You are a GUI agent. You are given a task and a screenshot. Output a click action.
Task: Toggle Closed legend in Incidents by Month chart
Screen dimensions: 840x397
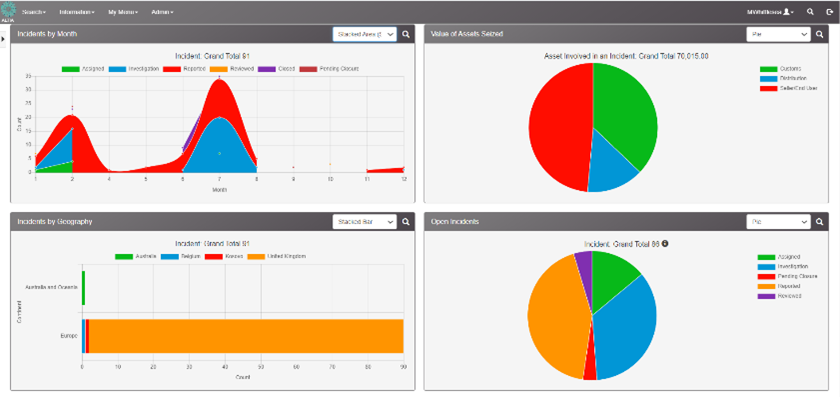(276, 69)
